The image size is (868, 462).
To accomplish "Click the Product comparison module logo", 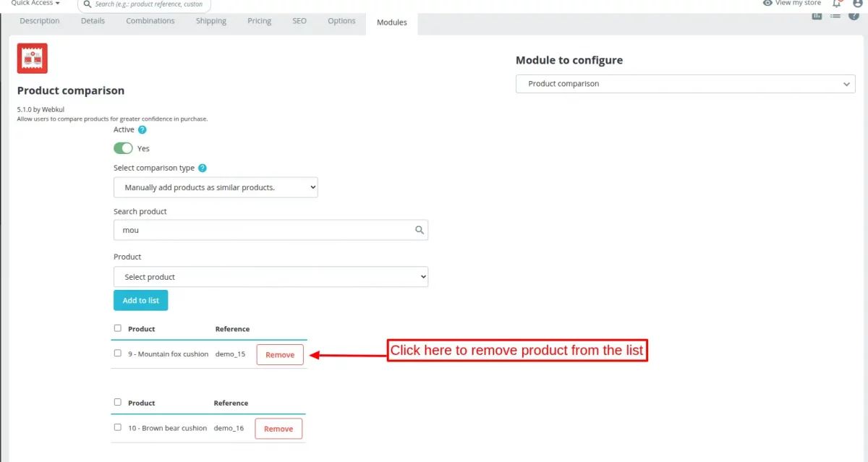I will (x=31, y=57).
